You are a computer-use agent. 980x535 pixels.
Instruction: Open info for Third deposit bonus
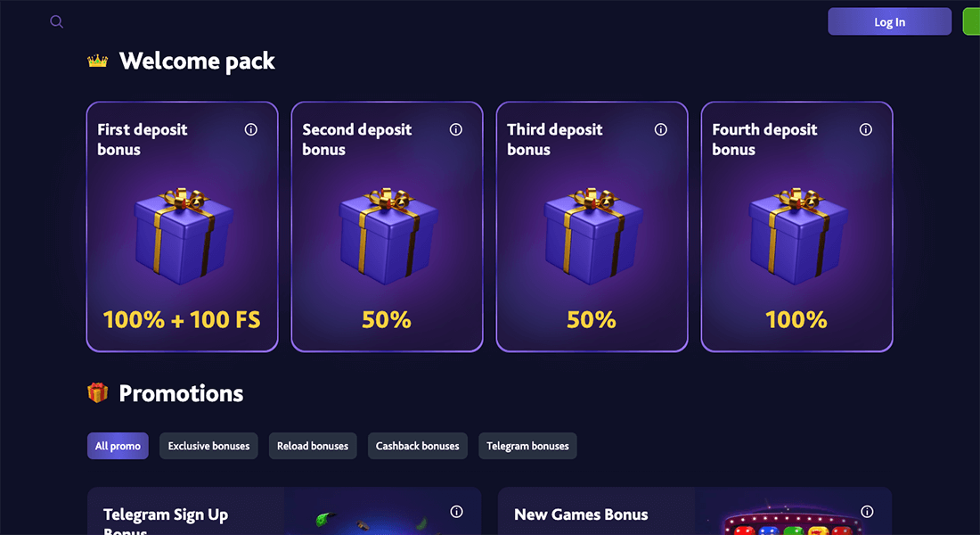(x=660, y=129)
